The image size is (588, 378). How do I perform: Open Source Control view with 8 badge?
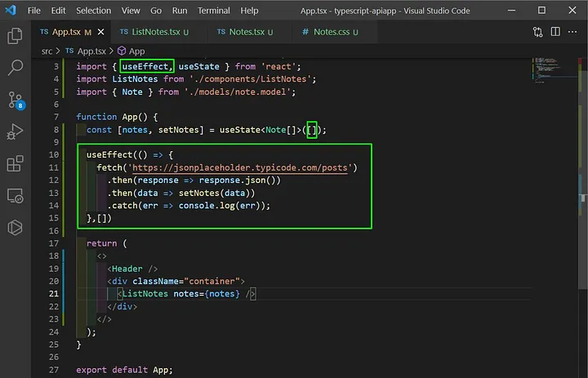pos(16,100)
